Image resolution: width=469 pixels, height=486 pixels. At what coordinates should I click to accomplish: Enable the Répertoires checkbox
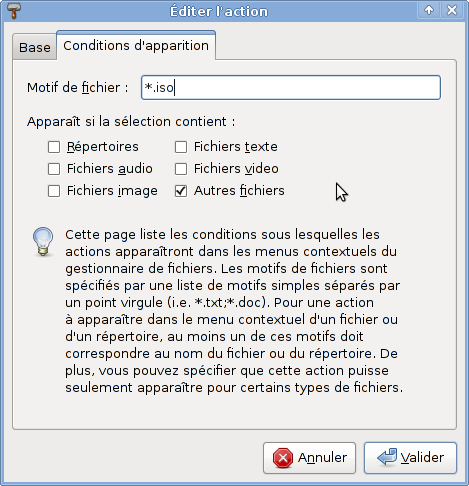(54, 147)
